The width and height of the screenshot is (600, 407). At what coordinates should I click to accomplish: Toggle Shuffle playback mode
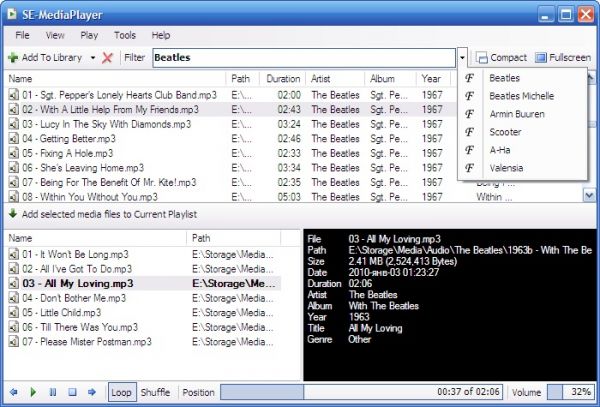tap(155, 393)
